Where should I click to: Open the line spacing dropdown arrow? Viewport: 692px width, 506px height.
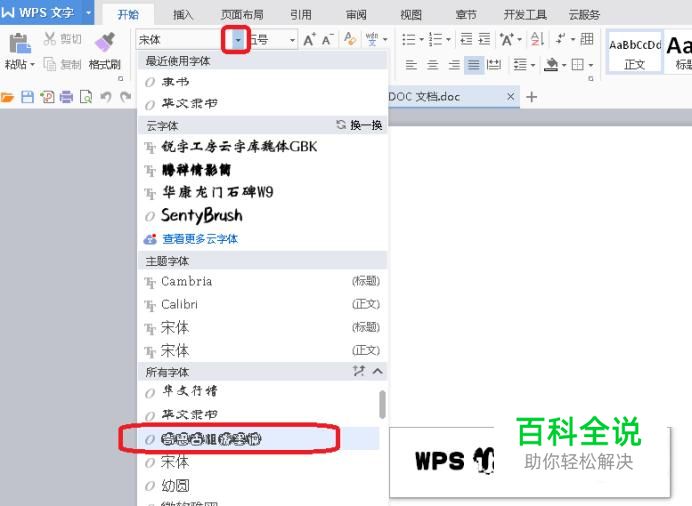pos(533,65)
